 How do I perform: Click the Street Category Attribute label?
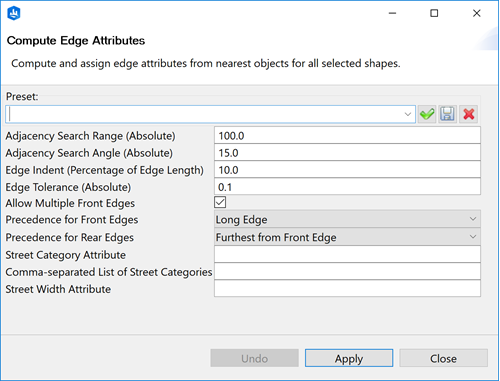pyautogui.click(x=66, y=255)
